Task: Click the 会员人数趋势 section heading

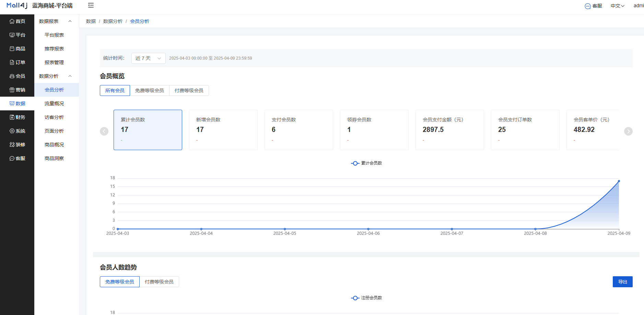Action: [x=118, y=267]
